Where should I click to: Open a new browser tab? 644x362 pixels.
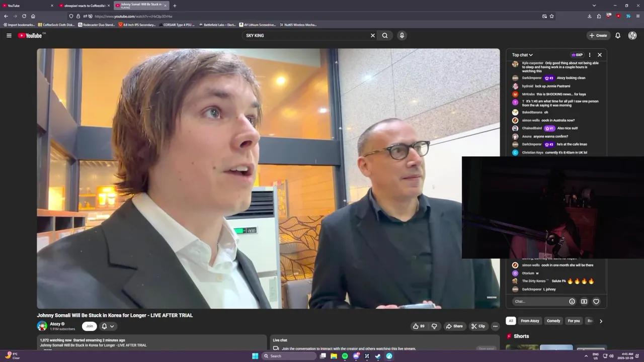(x=175, y=6)
